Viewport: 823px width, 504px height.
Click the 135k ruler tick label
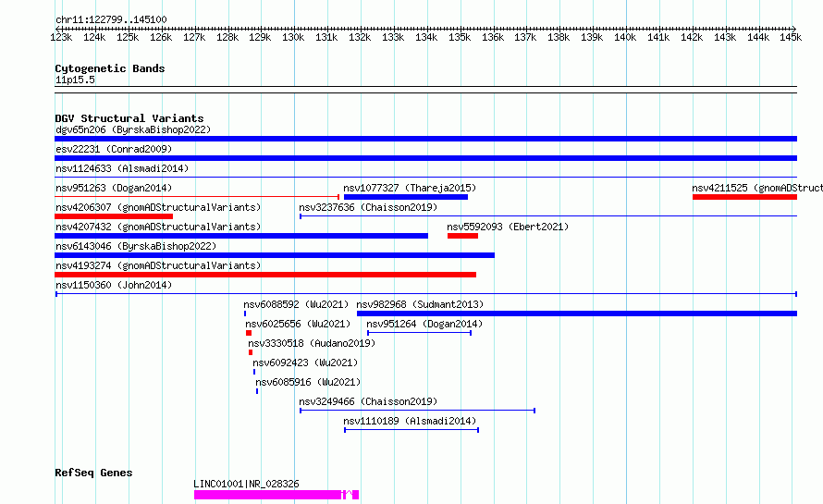(x=460, y=37)
